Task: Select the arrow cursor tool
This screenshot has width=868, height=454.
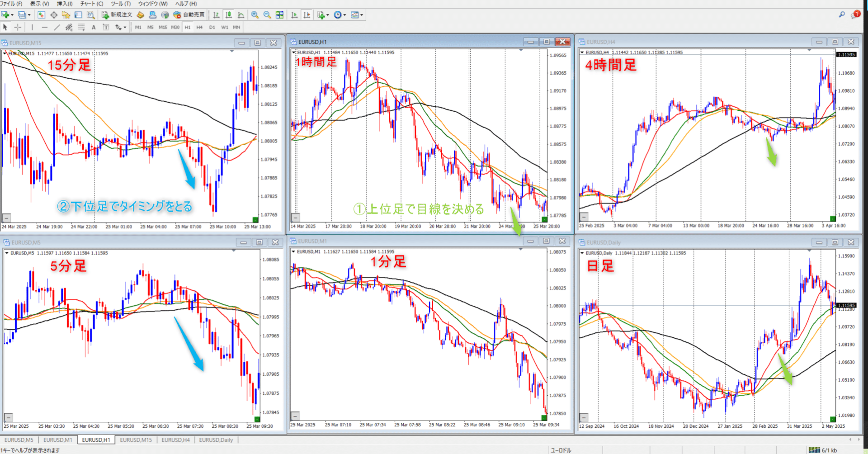Action: pos(5,27)
